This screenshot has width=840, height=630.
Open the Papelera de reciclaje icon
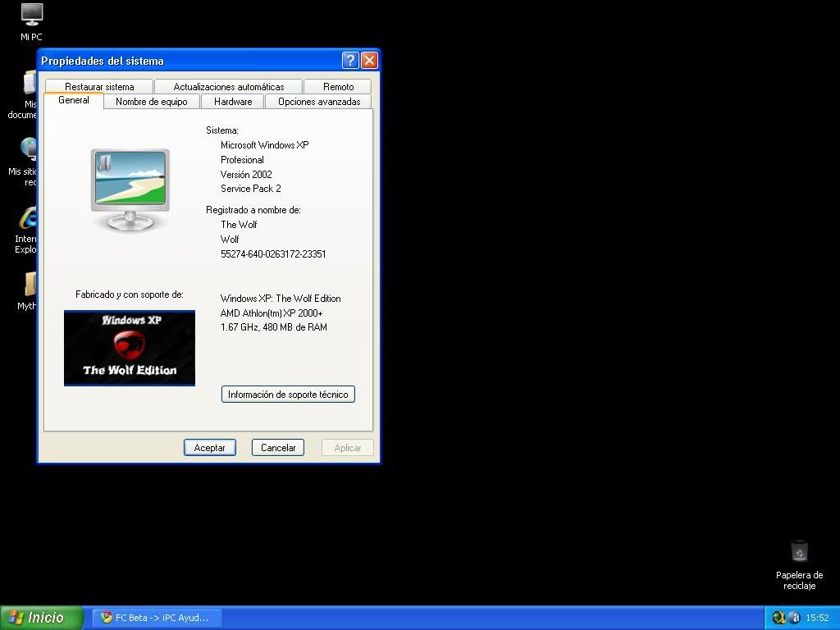click(x=799, y=551)
